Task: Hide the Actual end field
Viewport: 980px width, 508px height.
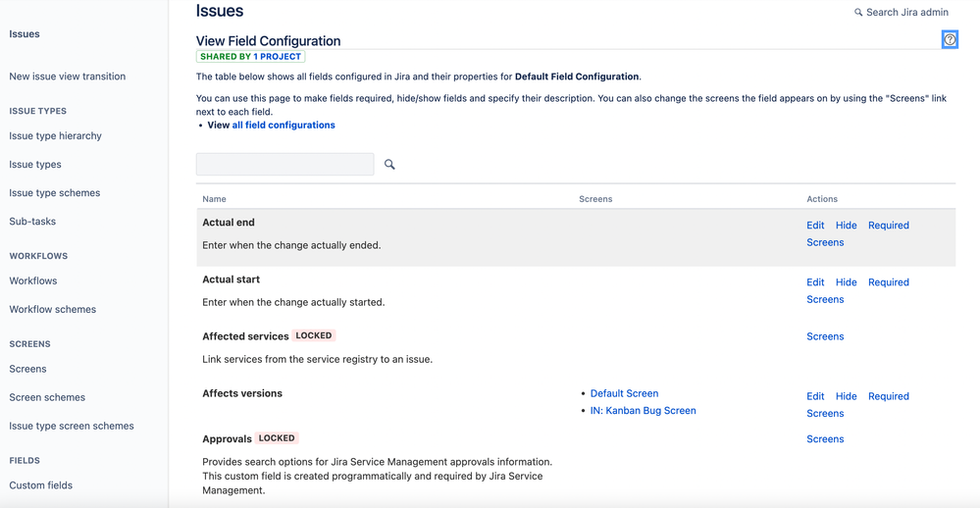Action: click(847, 226)
